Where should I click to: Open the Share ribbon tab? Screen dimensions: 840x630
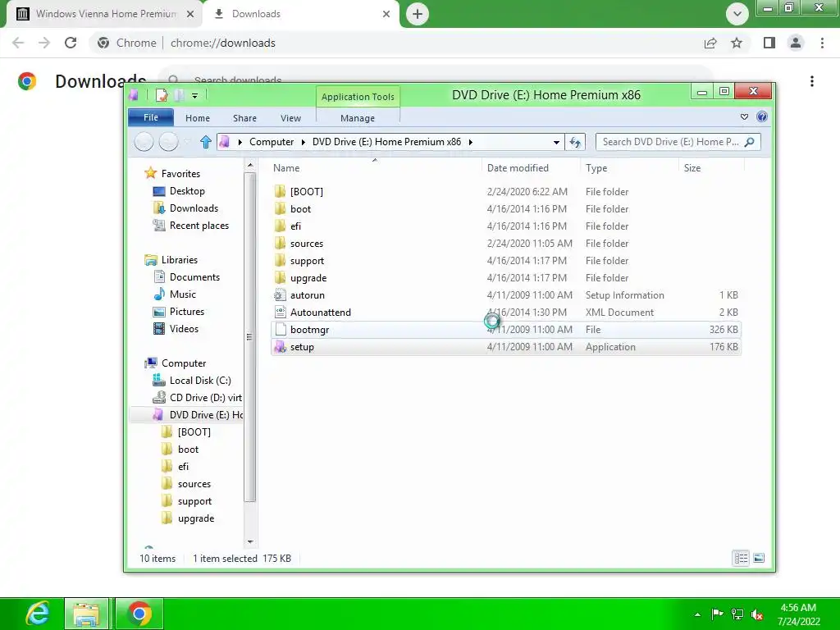pos(244,118)
